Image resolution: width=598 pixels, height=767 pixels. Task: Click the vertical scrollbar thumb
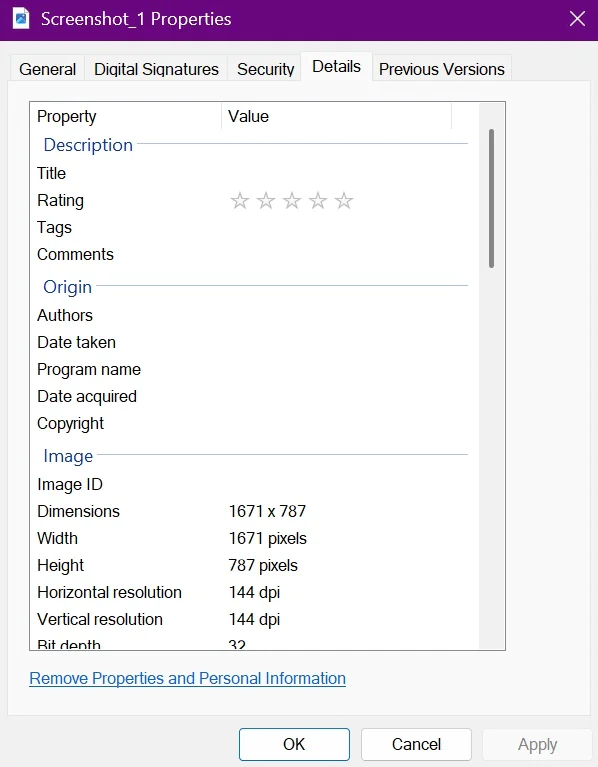tap(491, 198)
